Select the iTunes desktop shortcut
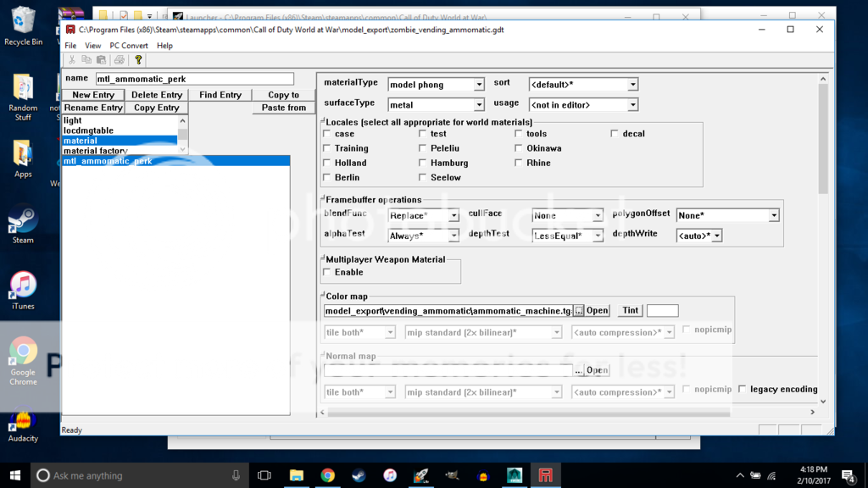Image resolution: width=868 pixels, height=488 pixels. [x=23, y=291]
